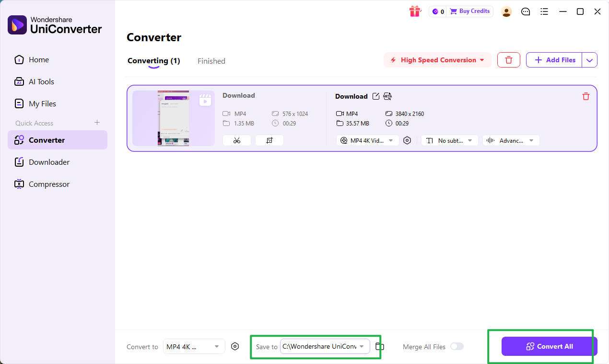Image resolution: width=609 pixels, height=364 pixels.
Task: Click the output size 35.57 MB
Action: tap(358, 123)
